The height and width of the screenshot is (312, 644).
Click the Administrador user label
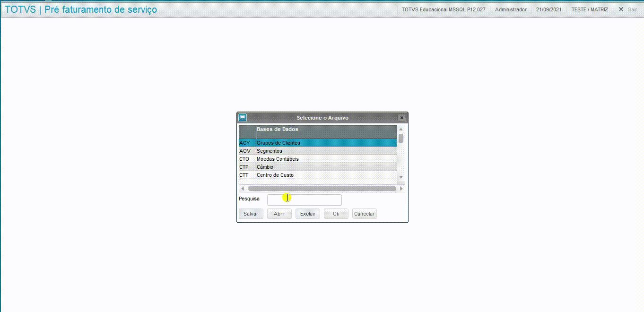pyautogui.click(x=511, y=9)
